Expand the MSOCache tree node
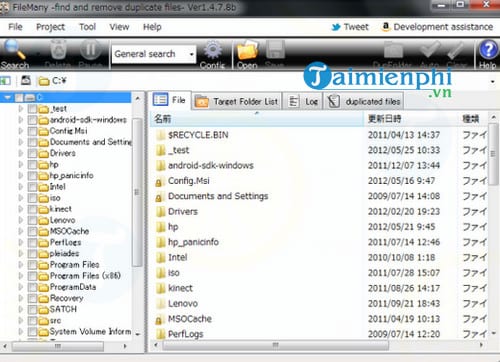The width and height of the screenshot is (500, 362). pos(21,231)
